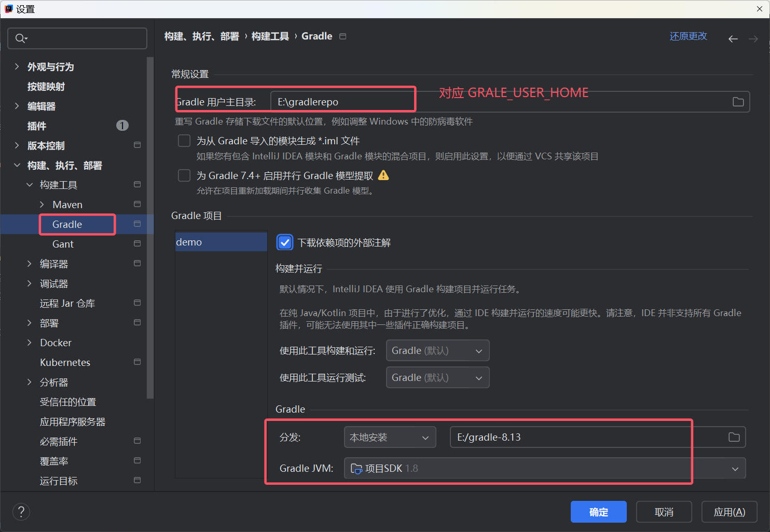This screenshot has width=770, height=532.
Task: Click project-level icon on 构建工具 row
Action: click(x=137, y=184)
